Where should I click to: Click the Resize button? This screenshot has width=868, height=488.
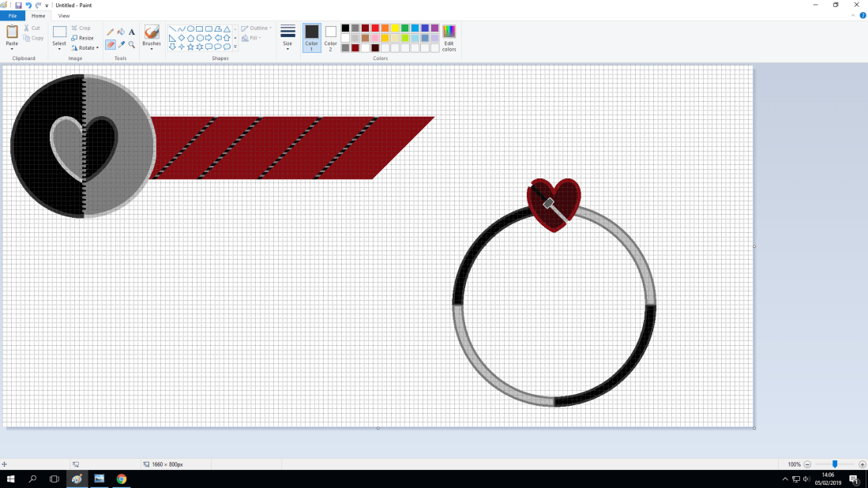[83, 38]
